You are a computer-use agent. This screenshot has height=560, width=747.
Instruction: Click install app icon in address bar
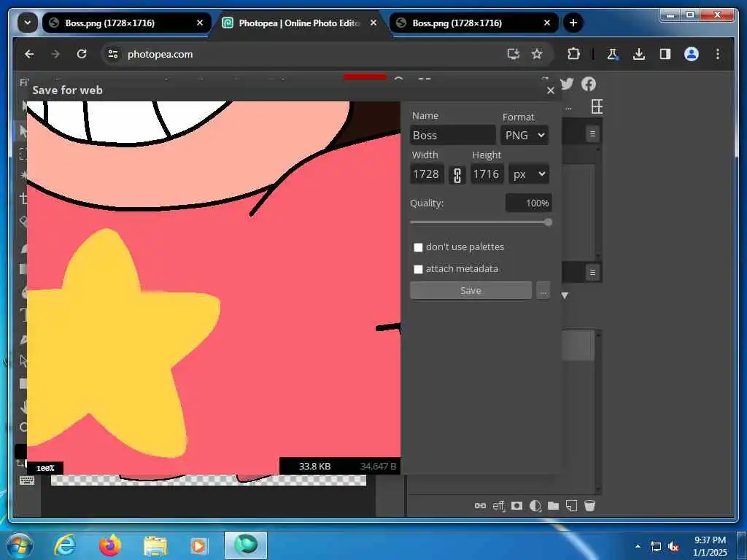(x=513, y=54)
